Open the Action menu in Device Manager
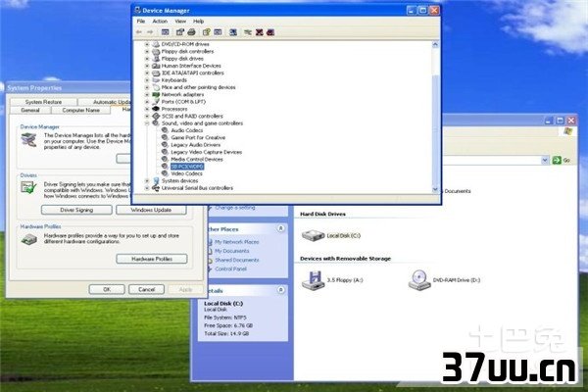Screen dimensions: 588x392 (160, 22)
